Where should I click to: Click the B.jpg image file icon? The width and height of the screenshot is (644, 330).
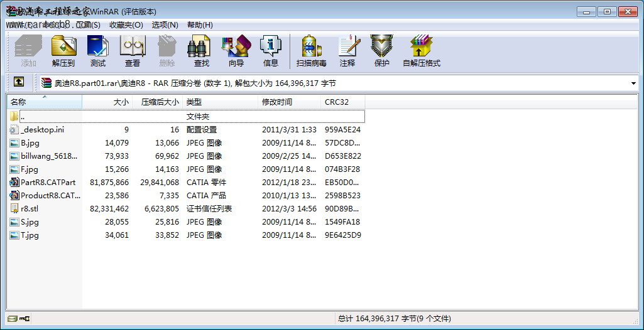tap(14, 143)
